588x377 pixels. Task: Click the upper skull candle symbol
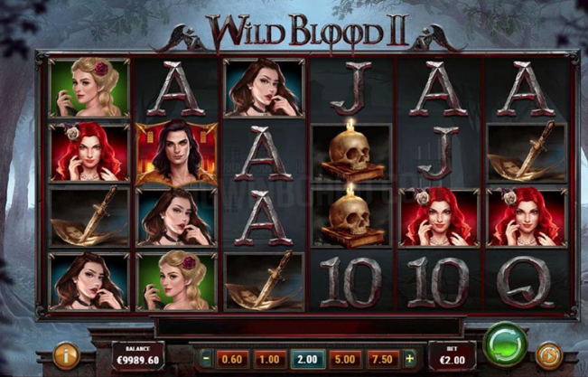coord(351,152)
